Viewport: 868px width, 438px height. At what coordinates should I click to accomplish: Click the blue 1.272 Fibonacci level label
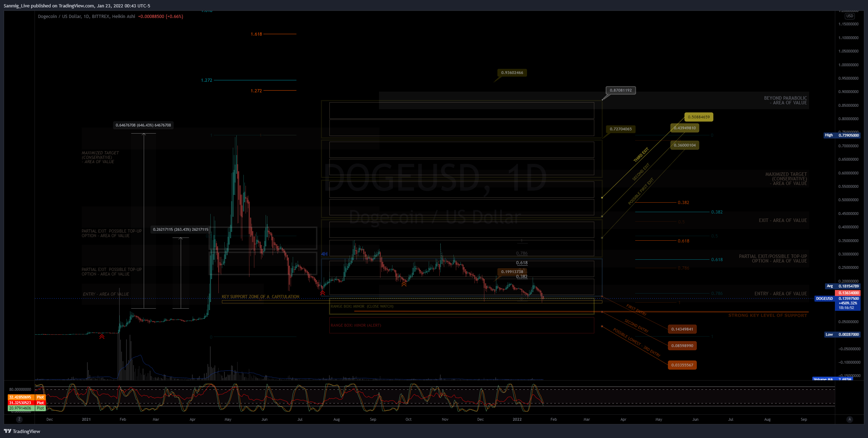206,80
